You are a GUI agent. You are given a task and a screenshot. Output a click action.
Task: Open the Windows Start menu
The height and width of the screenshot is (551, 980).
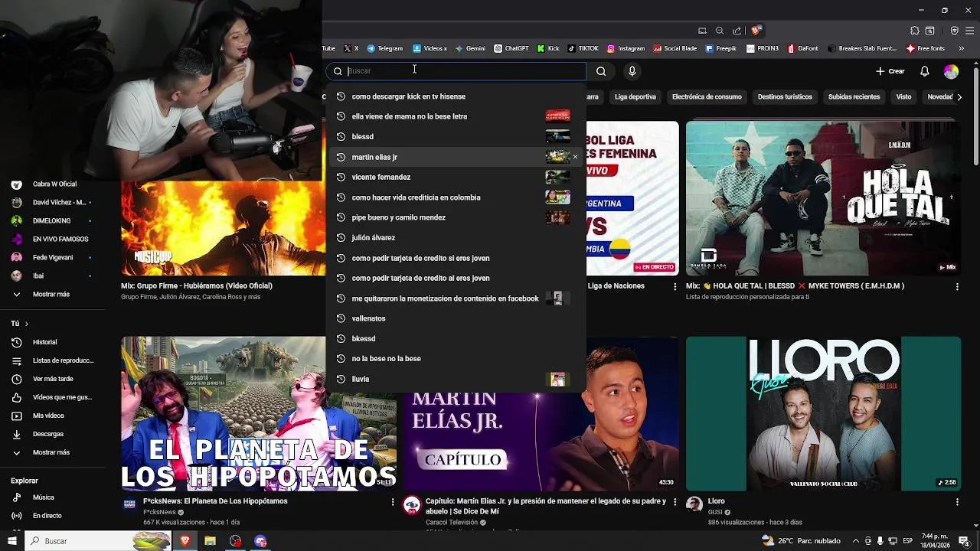12,541
